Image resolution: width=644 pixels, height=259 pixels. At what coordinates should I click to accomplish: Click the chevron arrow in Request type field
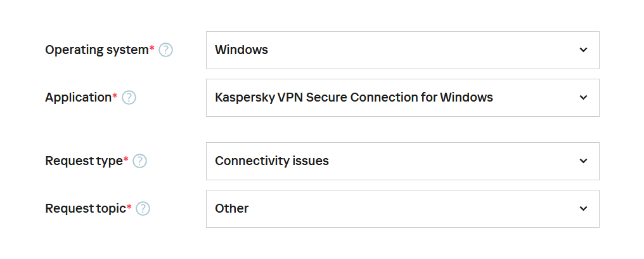click(583, 161)
